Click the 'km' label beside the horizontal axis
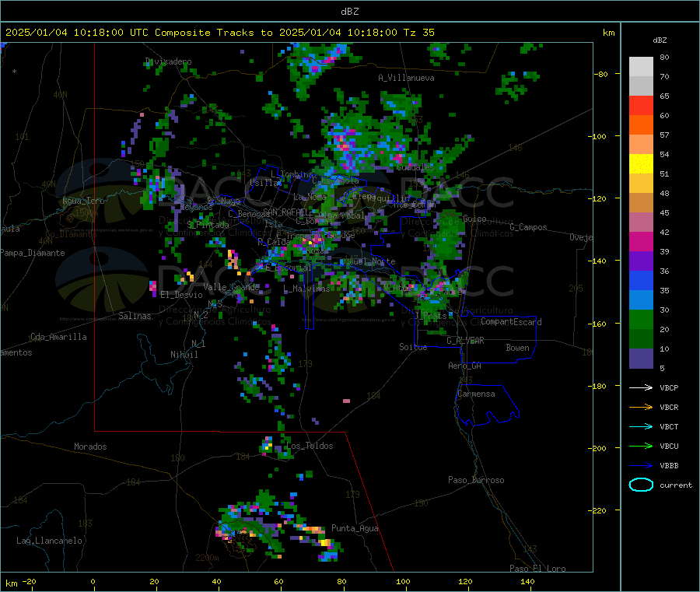 tap(11, 583)
